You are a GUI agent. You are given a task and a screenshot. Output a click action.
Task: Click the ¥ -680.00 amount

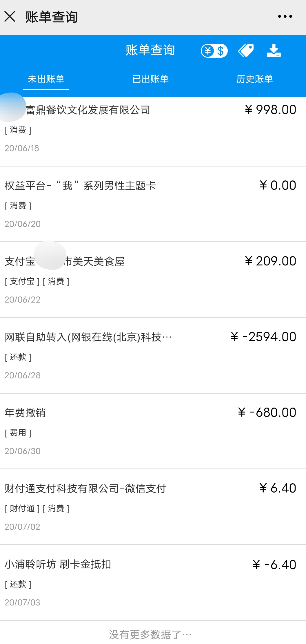point(267,413)
